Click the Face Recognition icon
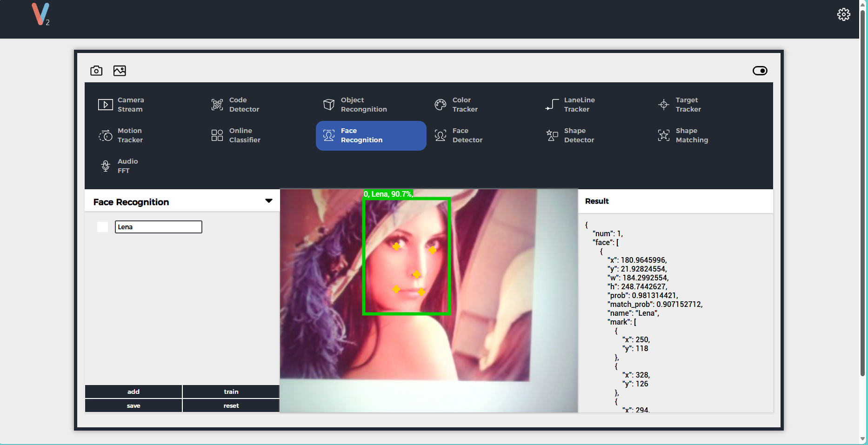Screen dimensions: 868x445 pos(329,135)
